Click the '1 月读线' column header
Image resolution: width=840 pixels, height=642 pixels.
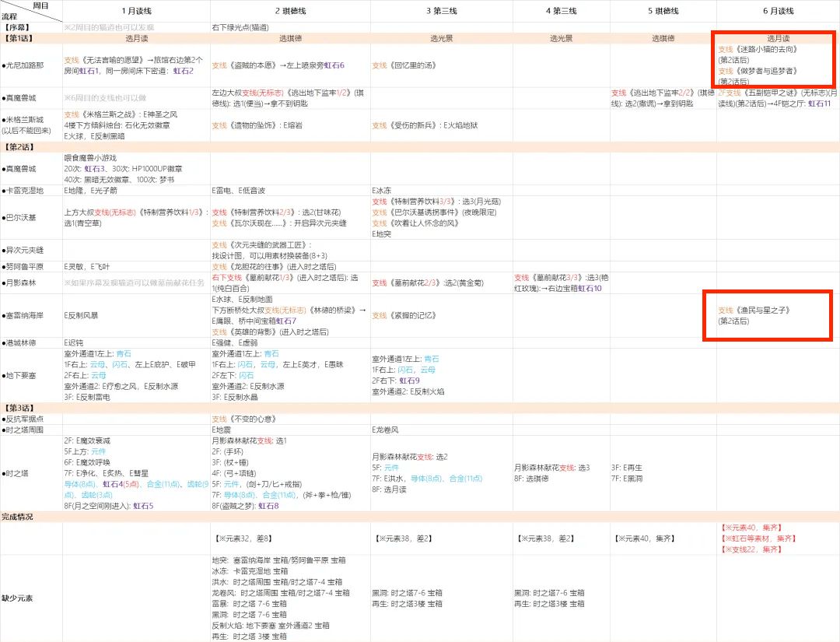point(137,11)
